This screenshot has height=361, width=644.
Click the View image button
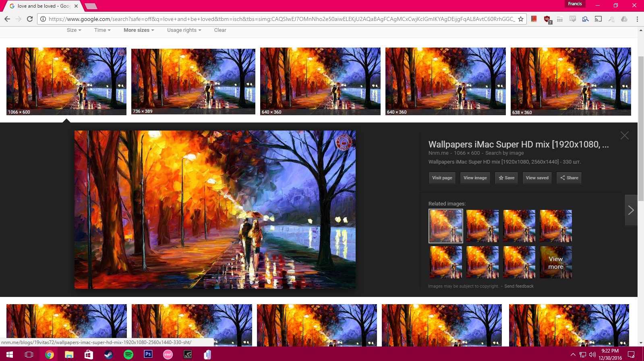point(475,178)
